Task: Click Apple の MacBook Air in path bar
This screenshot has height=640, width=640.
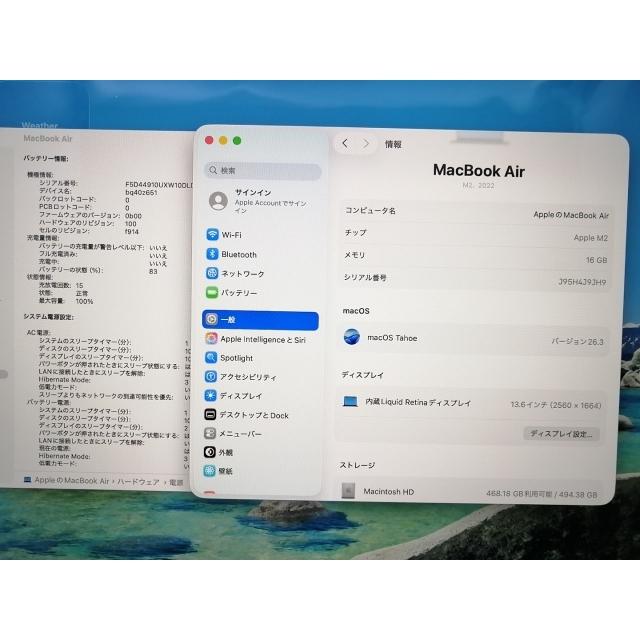Action: pos(72,480)
